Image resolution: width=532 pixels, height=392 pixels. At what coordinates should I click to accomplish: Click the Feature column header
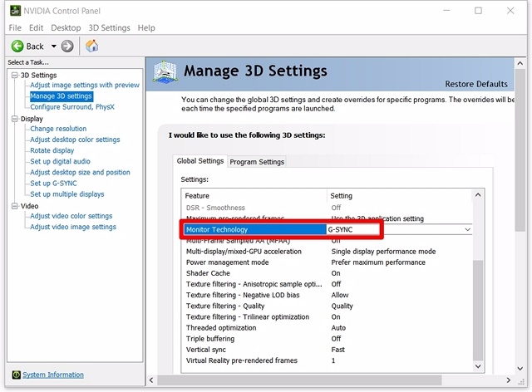click(x=255, y=196)
